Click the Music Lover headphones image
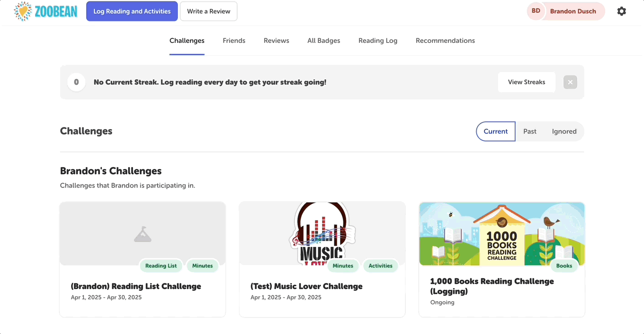This screenshot has height=334, width=644. (322, 233)
